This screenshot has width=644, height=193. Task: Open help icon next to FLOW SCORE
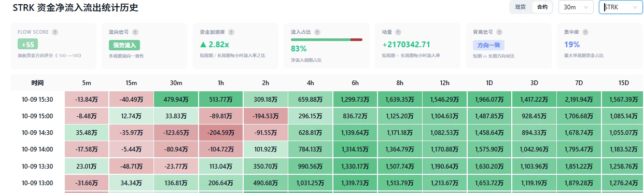tap(55, 32)
